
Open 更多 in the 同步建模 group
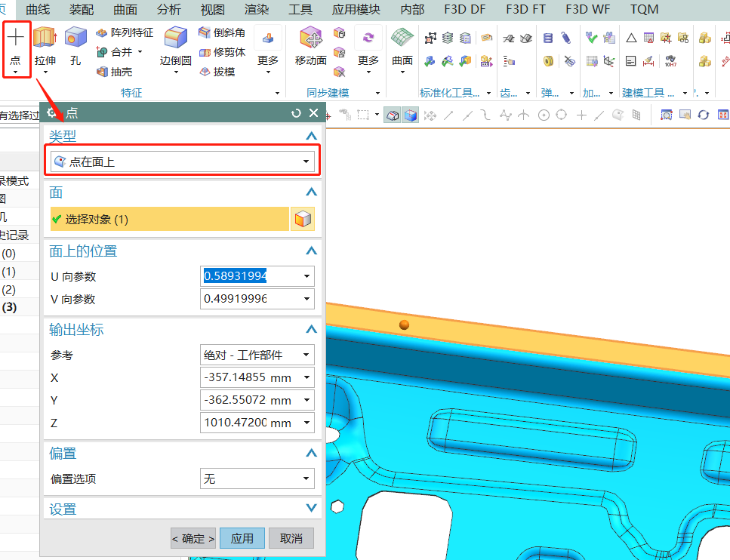point(368,49)
